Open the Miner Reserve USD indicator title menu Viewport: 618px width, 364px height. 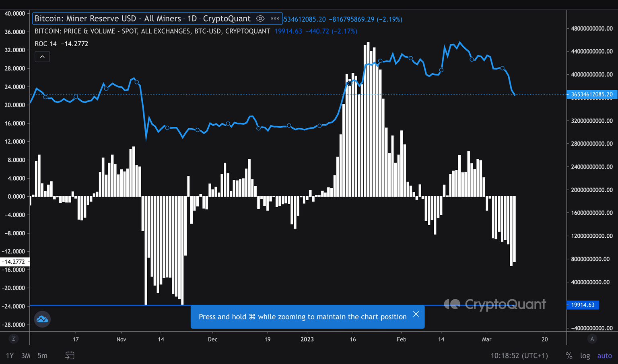(x=108, y=19)
